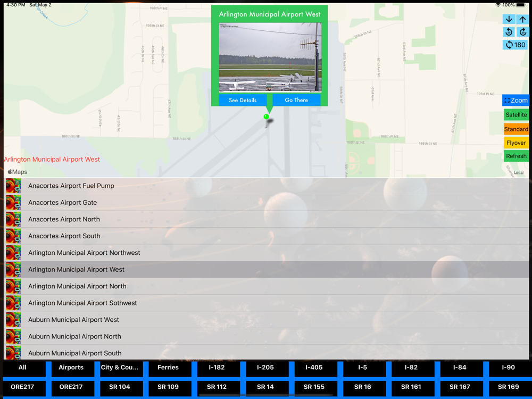This screenshot has height=399, width=532.
Task: Switch the map to Flyover view
Action: (x=516, y=143)
